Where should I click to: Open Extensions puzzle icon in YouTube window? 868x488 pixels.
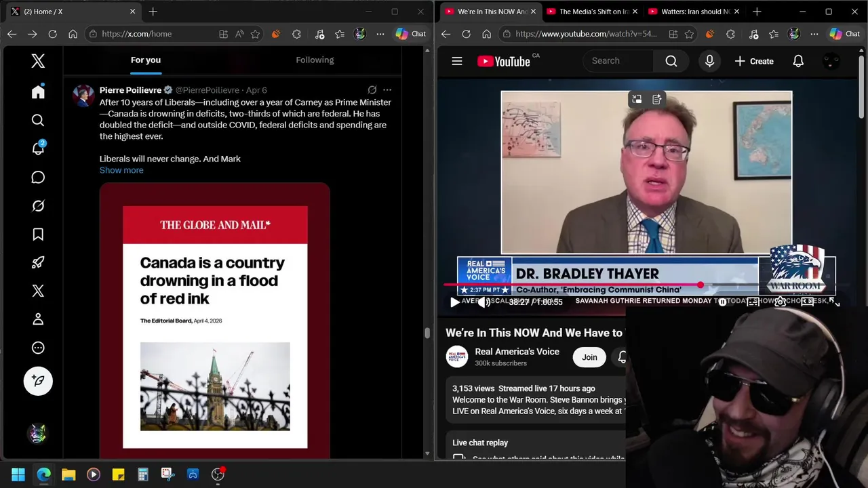[x=730, y=34]
